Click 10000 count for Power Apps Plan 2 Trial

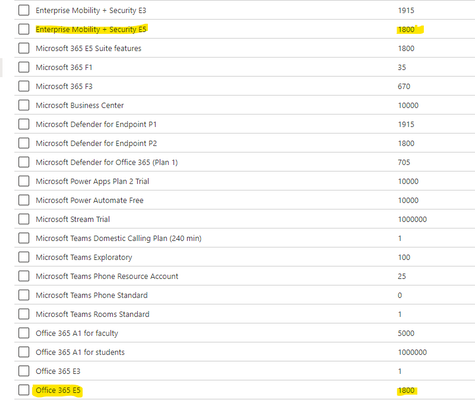(408, 181)
